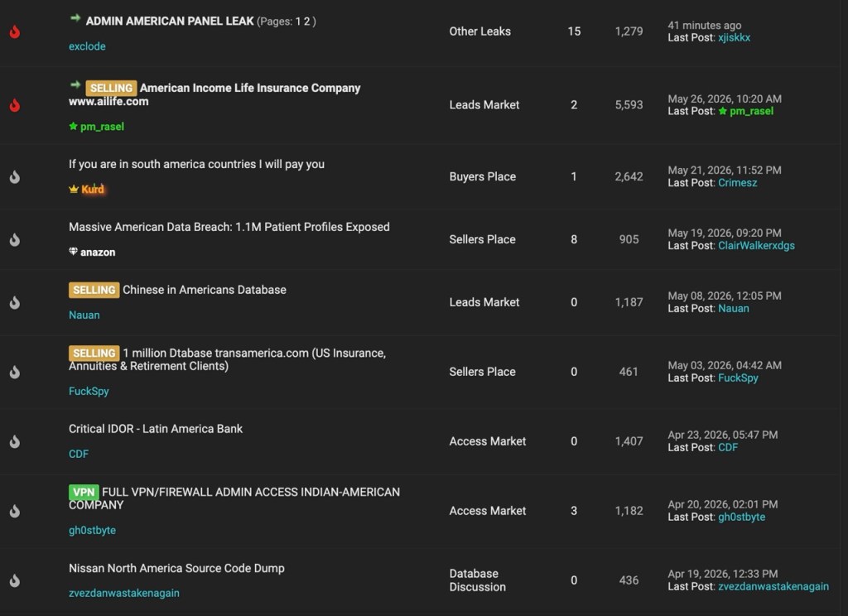Click the diamond icon next to anazon

pos(73,252)
